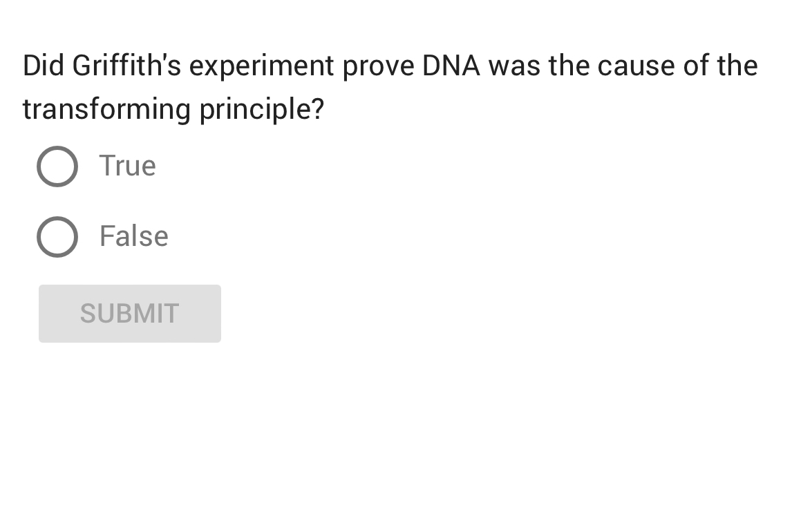Answer False to the transforming principle question
Image resolution: width=792 pixels, height=532 pixels.
pos(57,236)
